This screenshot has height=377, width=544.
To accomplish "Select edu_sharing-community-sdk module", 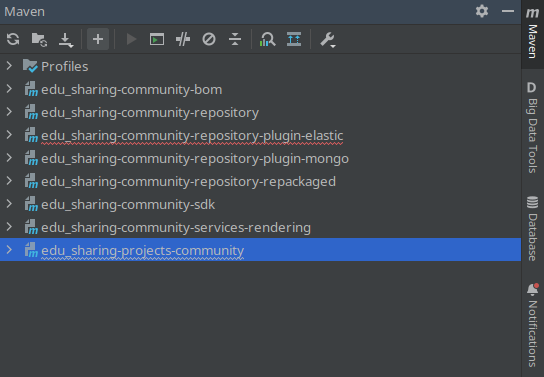I will tap(260, 204).
